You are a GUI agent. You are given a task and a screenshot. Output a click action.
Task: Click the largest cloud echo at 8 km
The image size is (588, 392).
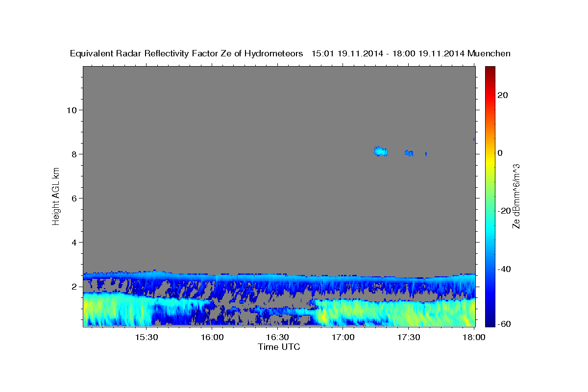point(381,151)
